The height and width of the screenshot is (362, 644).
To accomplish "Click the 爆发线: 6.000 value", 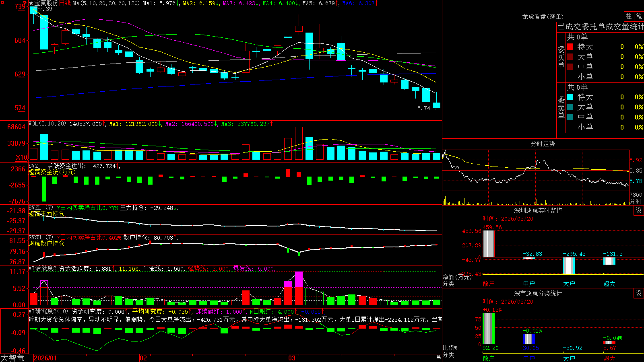I will [x=254, y=269].
